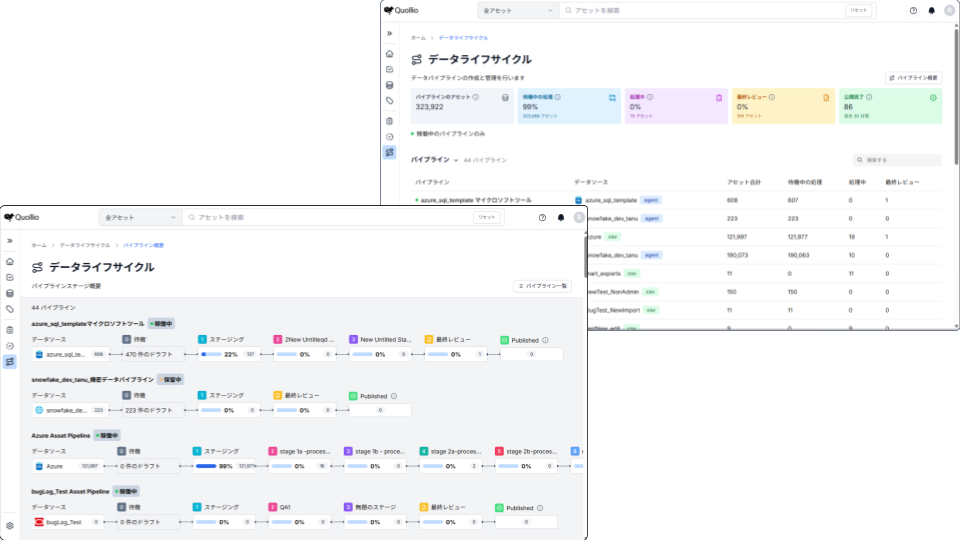Click stage 2b-proces... stage label in Azure pipeline
The width and height of the screenshot is (960, 540).
click(x=531, y=451)
